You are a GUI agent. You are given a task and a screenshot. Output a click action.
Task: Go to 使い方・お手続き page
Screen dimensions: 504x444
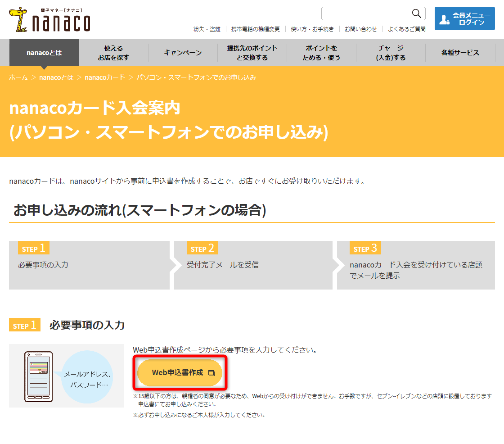312,29
